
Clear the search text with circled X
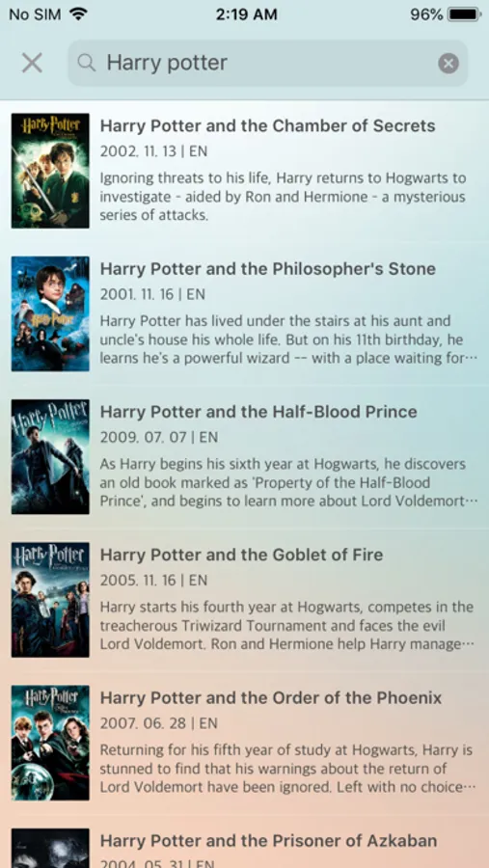(448, 63)
